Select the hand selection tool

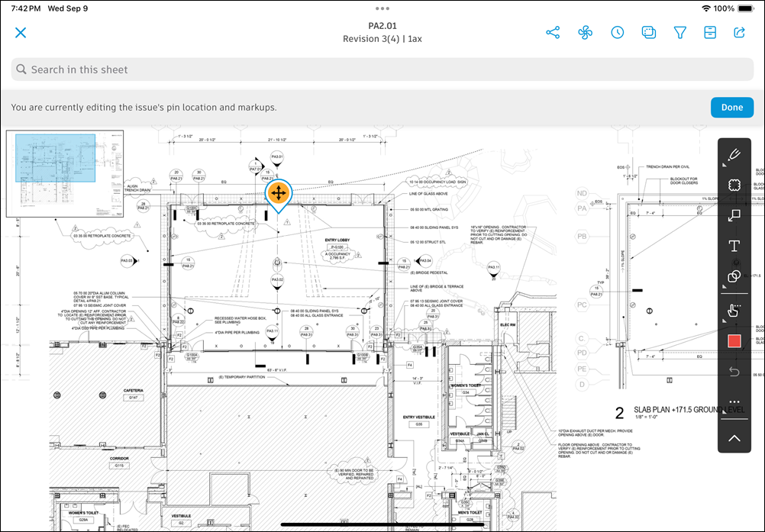tap(734, 310)
